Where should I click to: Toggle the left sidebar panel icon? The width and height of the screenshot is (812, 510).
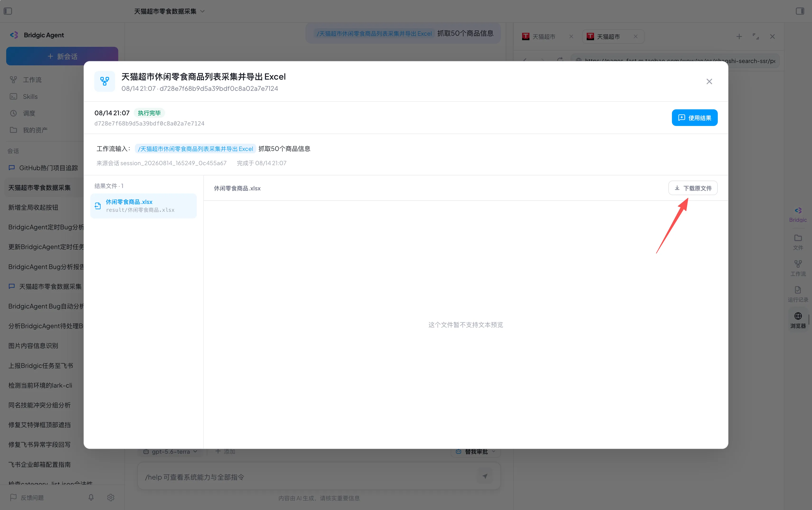[8, 11]
